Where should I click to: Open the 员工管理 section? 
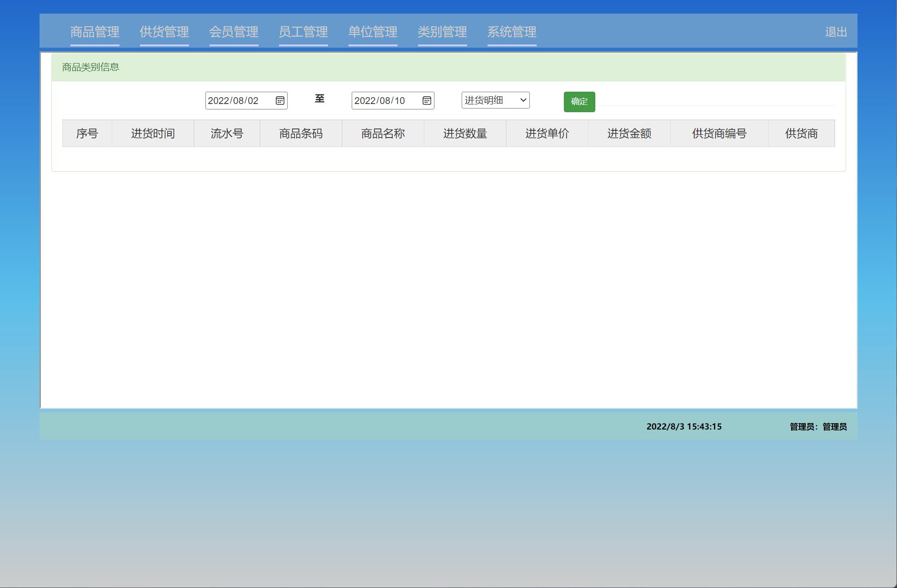tap(304, 32)
